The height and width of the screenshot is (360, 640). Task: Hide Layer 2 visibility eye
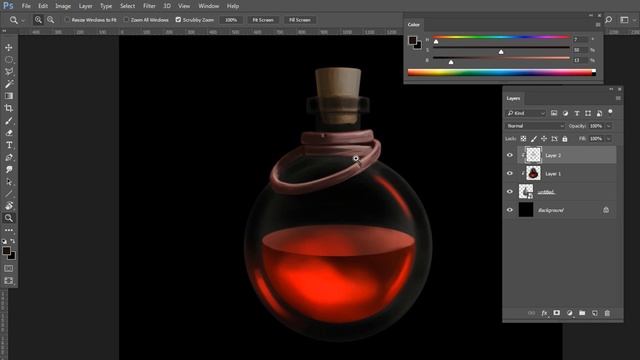click(x=509, y=155)
